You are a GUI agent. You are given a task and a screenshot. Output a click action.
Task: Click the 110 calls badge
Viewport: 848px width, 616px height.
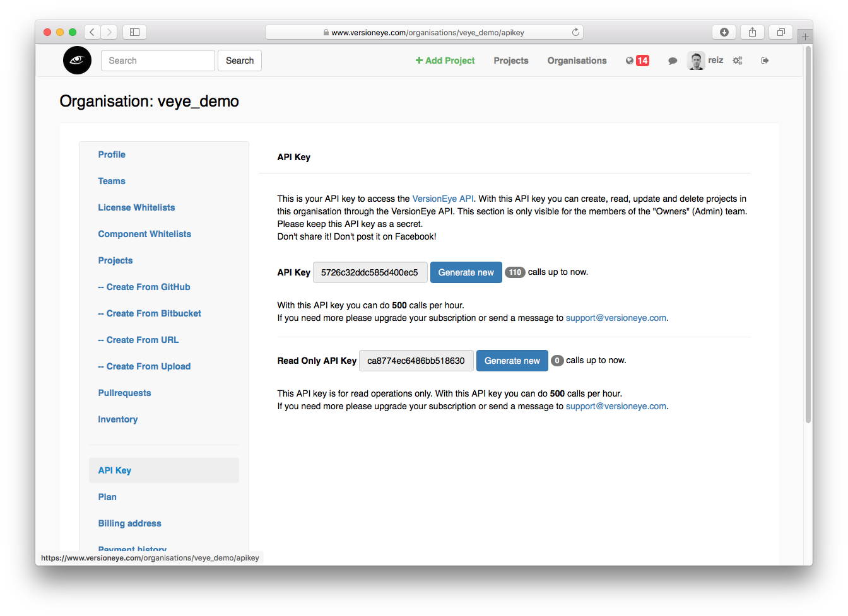pyautogui.click(x=515, y=272)
